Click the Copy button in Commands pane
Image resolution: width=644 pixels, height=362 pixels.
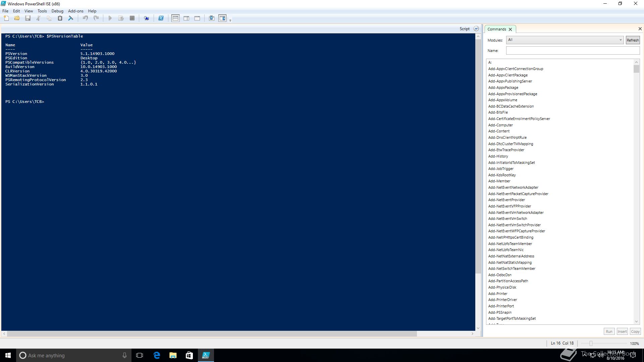pos(635,331)
